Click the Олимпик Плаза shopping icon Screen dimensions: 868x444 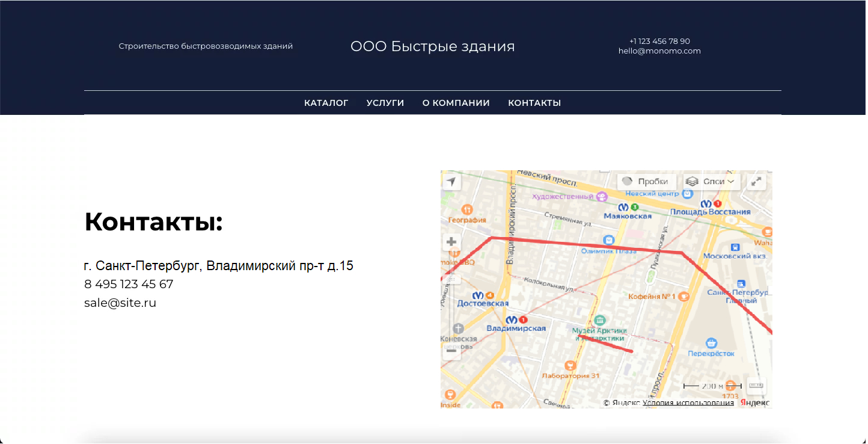609,240
